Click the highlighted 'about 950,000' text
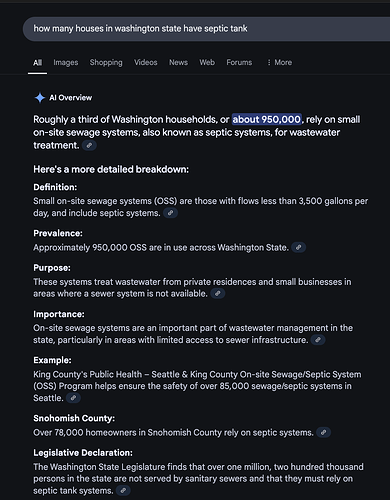 [267, 119]
